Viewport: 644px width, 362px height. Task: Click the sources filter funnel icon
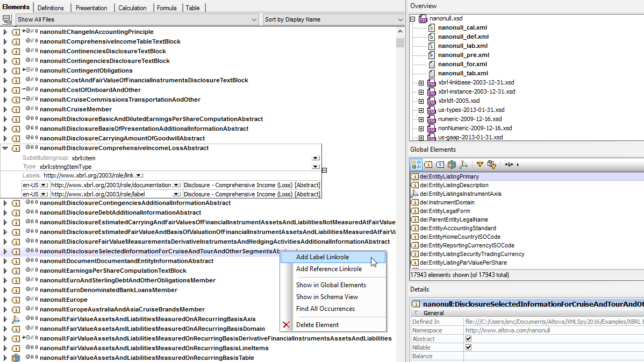(492, 165)
